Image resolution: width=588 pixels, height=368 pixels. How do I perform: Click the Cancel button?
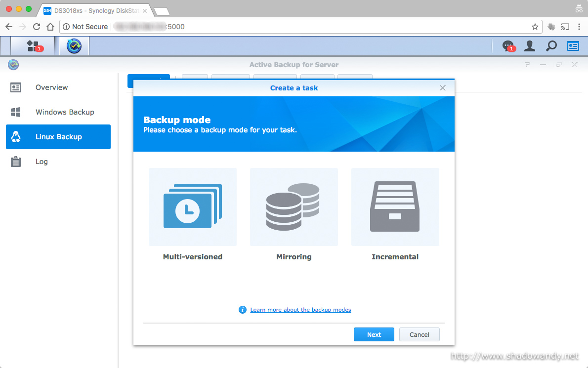[x=419, y=334]
